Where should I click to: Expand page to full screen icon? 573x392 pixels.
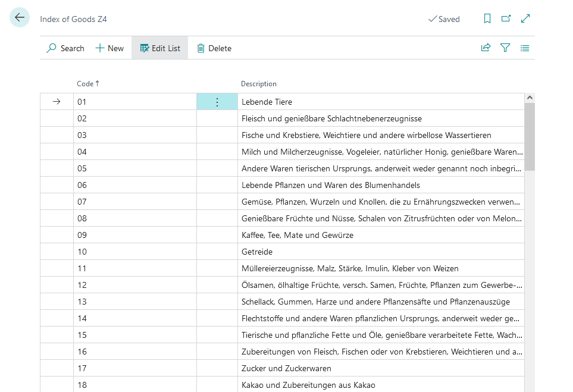pyautogui.click(x=525, y=19)
